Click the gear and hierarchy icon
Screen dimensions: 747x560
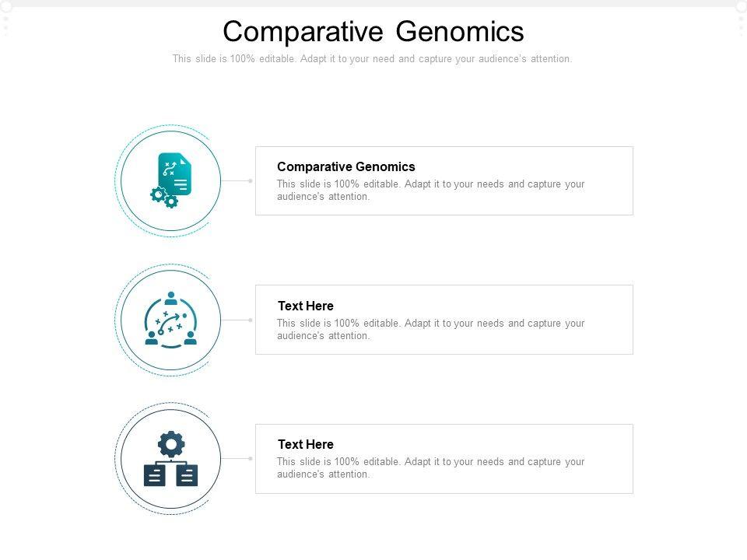(x=171, y=459)
